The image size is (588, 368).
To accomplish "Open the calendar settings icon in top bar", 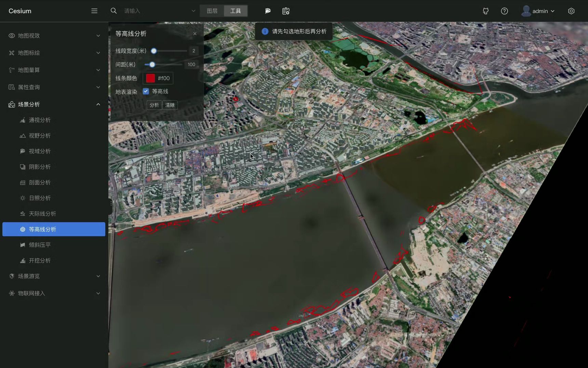I will coord(286,11).
